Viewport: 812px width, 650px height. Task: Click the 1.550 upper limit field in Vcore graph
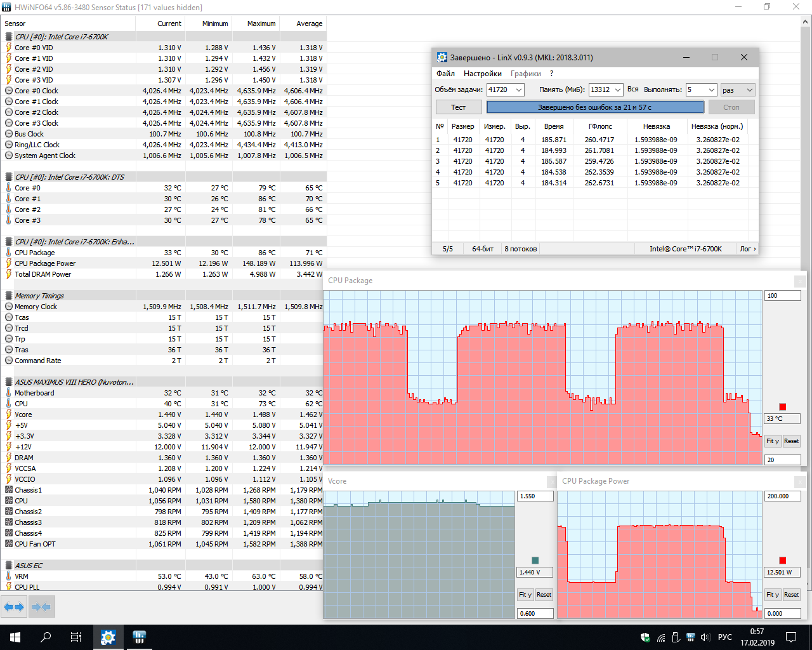coord(535,496)
